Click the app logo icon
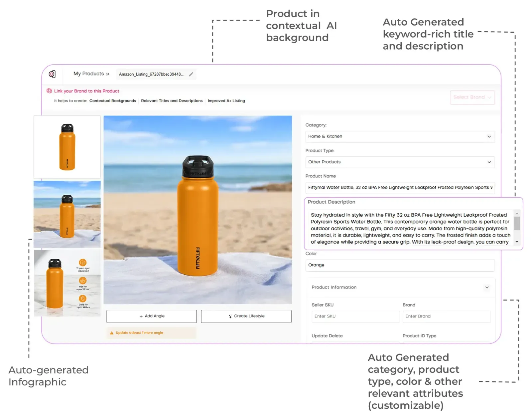This screenshot has width=532, height=419. 52,74
